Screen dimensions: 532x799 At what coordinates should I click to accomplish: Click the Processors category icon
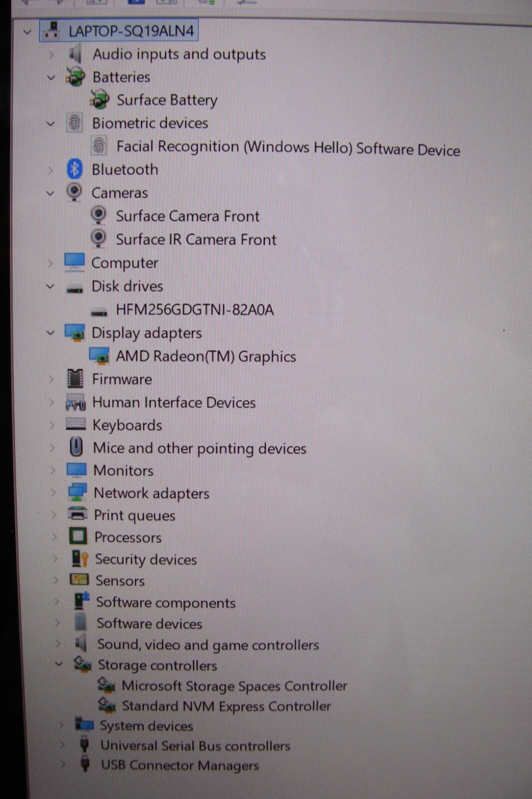coord(78,536)
